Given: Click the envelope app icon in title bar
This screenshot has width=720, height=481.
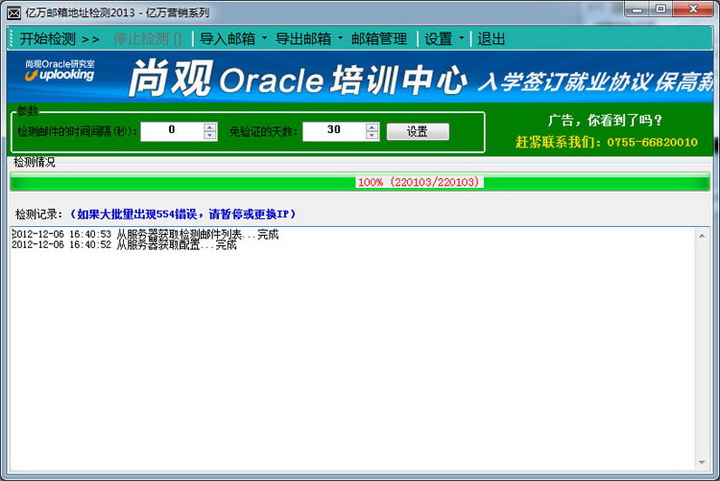Looking at the screenshot, I should point(14,13).
